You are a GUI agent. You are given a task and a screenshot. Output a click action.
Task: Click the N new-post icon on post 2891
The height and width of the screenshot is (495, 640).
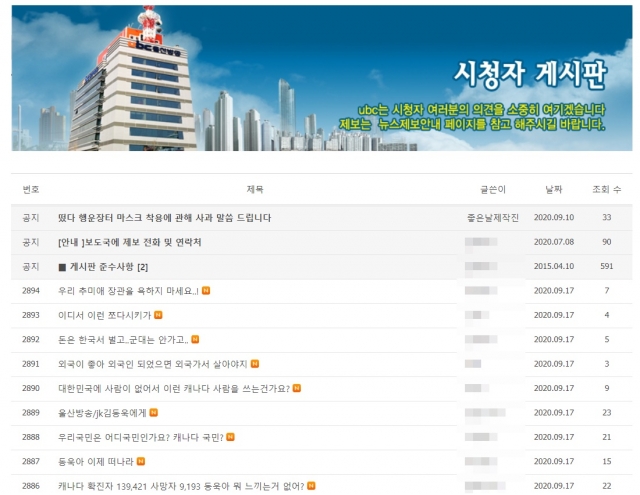pyautogui.click(x=255, y=364)
